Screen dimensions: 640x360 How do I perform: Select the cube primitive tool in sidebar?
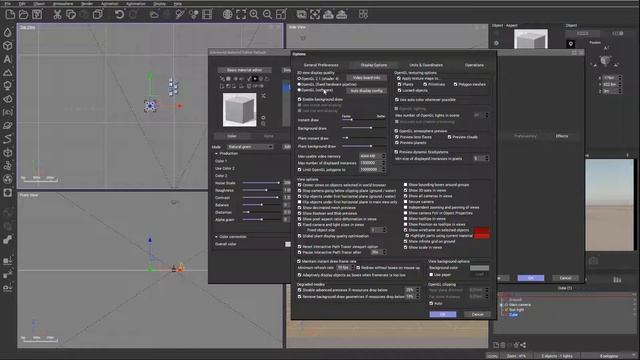(x=7, y=46)
